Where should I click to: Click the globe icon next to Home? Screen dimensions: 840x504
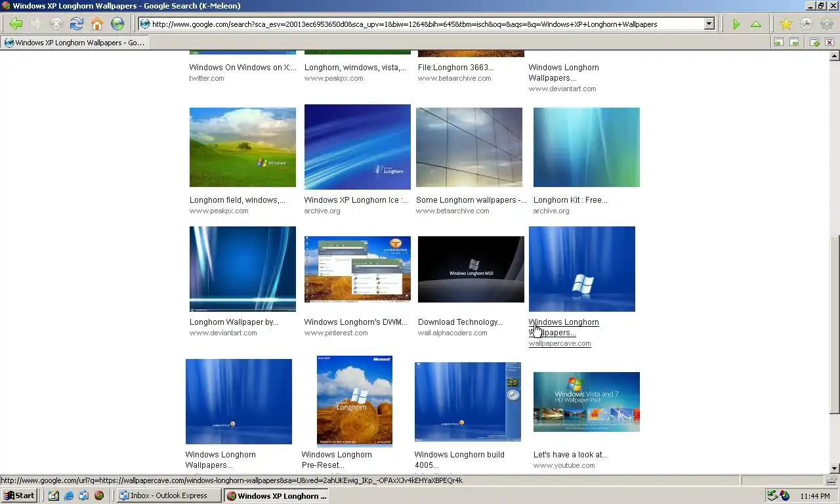[x=117, y=24]
